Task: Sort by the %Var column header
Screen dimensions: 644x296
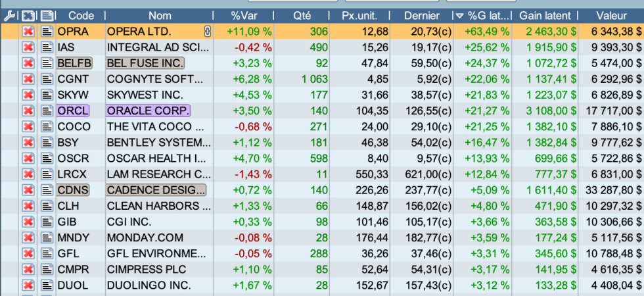Action: pos(244,16)
